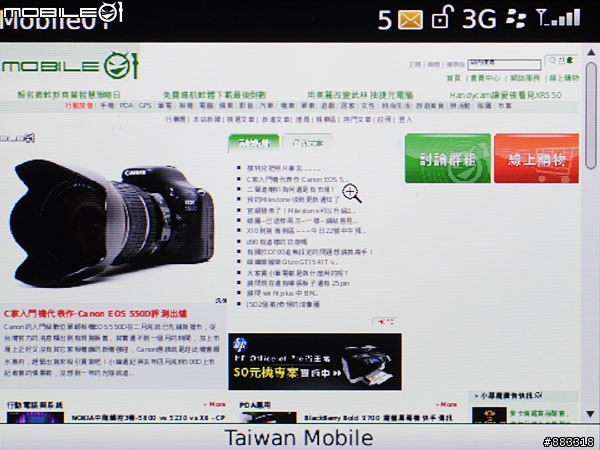
Task: Open the list topic ending with 25 pin
Action: coord(298,283)
